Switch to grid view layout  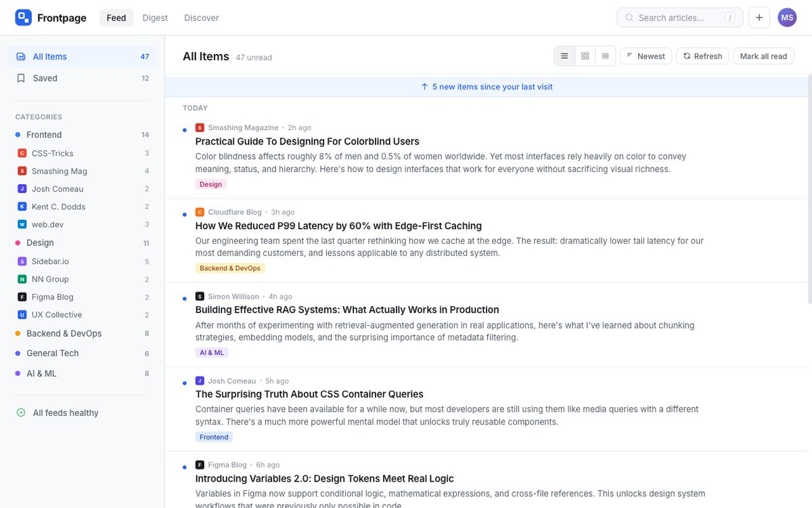click(585, 56)
